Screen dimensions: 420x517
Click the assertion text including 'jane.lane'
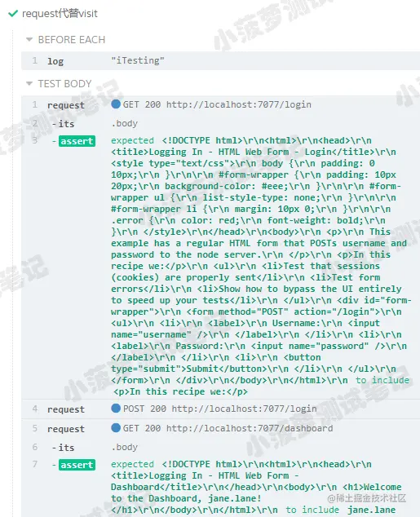tap(256, 487)
